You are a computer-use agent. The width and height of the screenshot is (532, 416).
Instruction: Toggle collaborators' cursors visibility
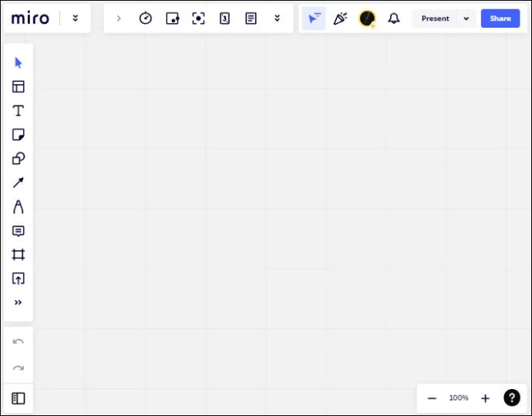click(x=314, y=18)
